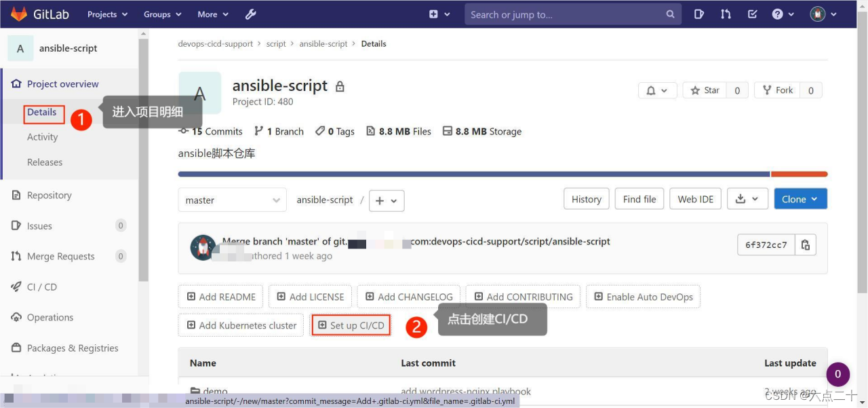This screenshot has height=408, width=868.
Task: Open Repository in the sidebar
Action: [49, 196]
